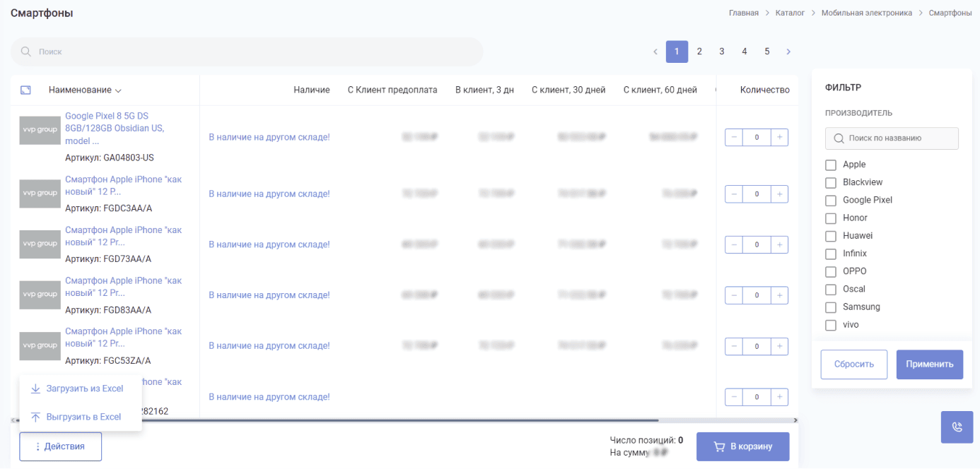Screen dimensions: 980x469
Task: Check the Oscal manufacturer filter
Action: 831,290
